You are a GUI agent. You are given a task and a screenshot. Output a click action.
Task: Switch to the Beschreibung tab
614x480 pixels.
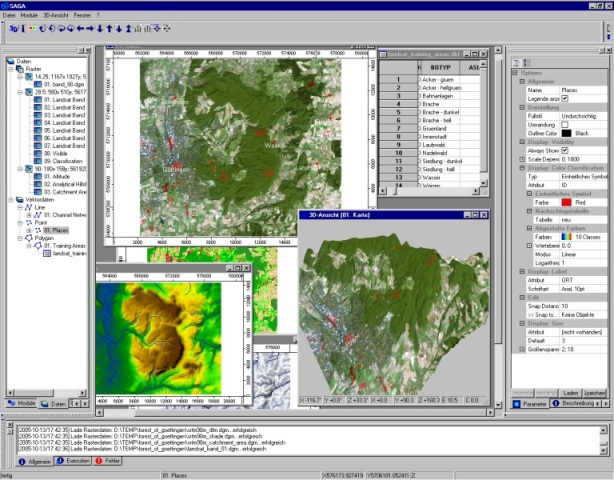point(574,404)
